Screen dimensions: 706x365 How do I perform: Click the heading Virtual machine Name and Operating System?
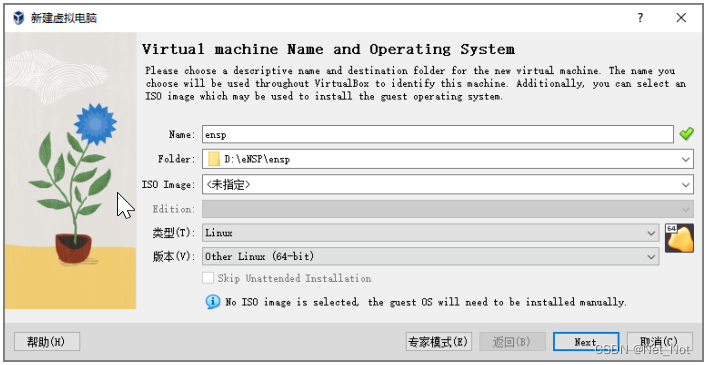pos(328,49)
